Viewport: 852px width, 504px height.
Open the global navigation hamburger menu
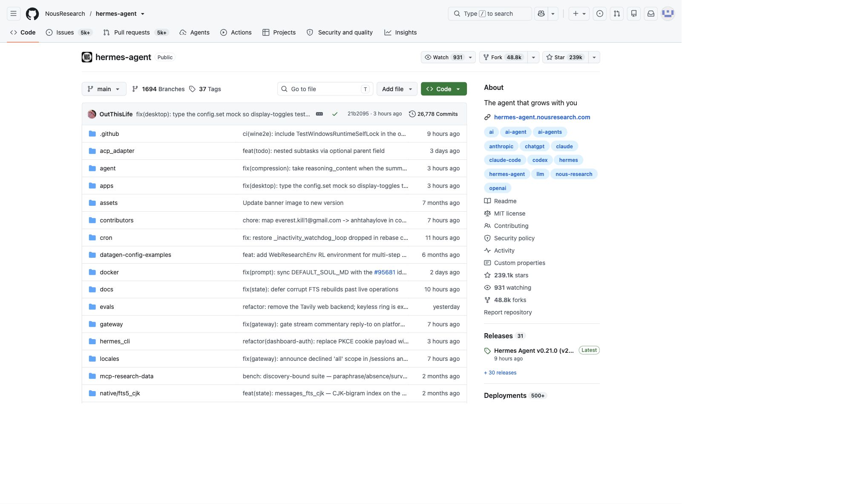coord(14,14)
